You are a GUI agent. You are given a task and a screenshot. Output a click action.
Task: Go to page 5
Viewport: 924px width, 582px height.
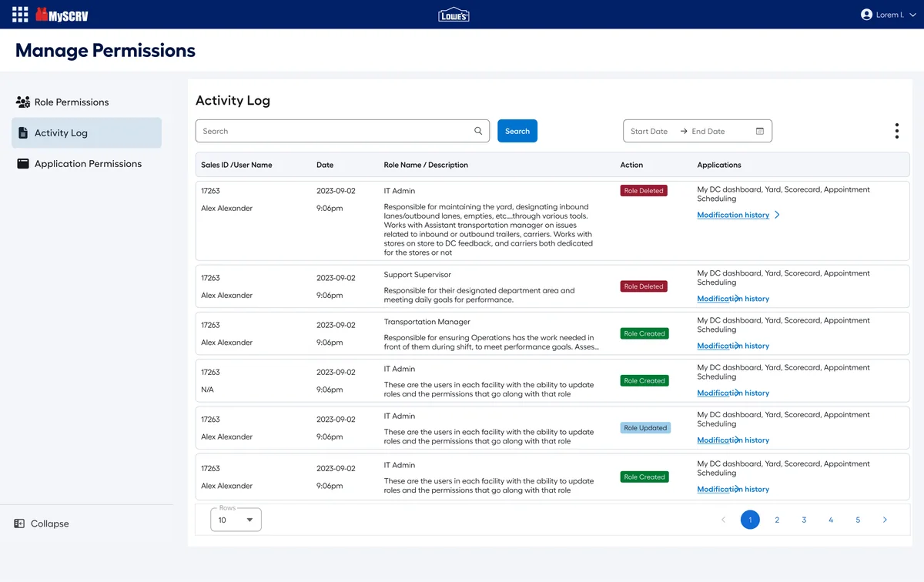(858, 520)
